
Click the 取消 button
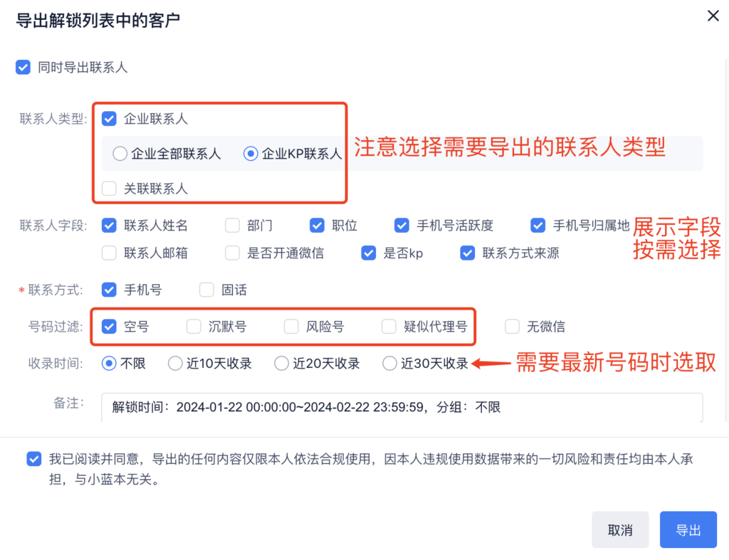pyautogui.click(x=620, y=530)
